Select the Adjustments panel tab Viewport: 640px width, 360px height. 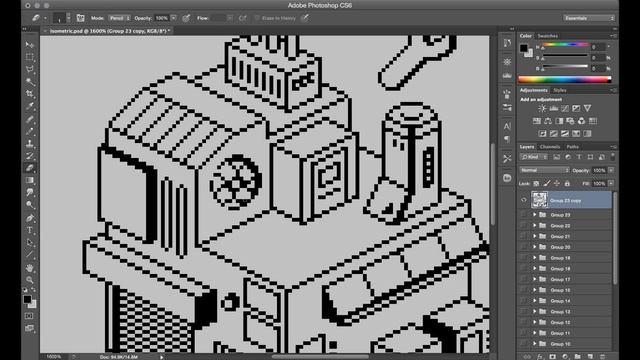[x=533, y=90]
